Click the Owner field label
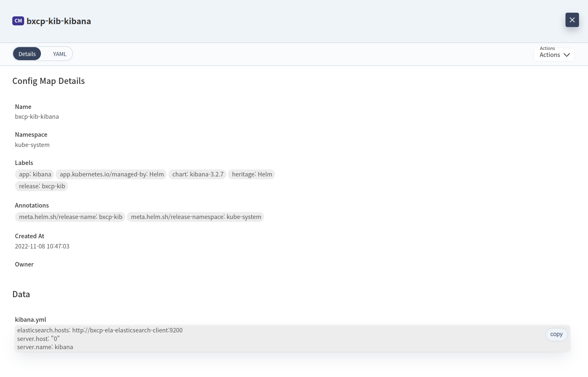 tap(24, 264)
